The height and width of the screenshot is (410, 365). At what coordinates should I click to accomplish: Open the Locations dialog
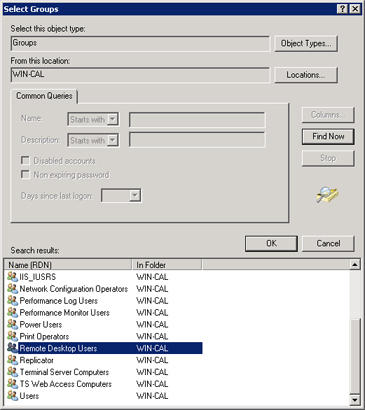pos(306,75)
